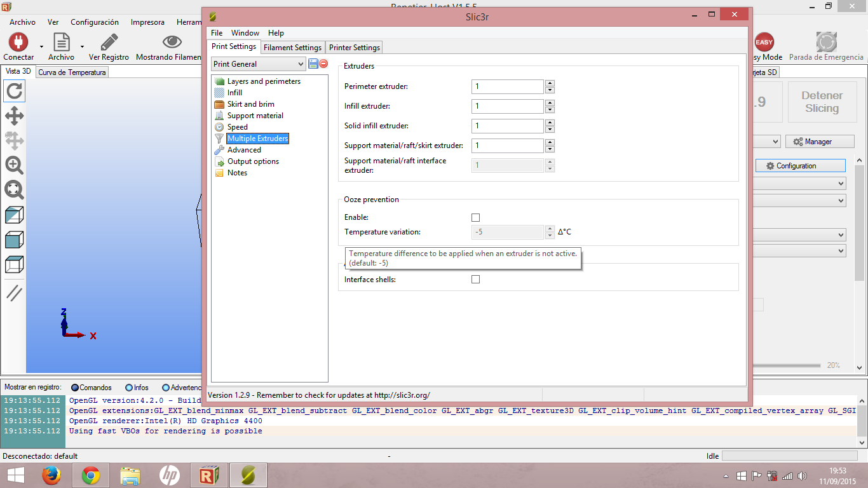Screen dimensions: 868x488
Task: Click the Slic3r taskbar icon
Action: pyautogui.click(x=248, y=475)
